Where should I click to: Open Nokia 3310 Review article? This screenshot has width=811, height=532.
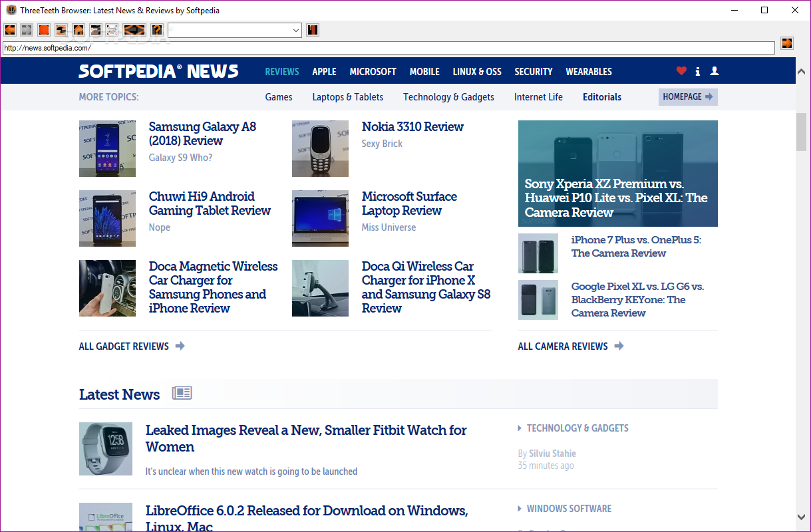pos(412,126)
